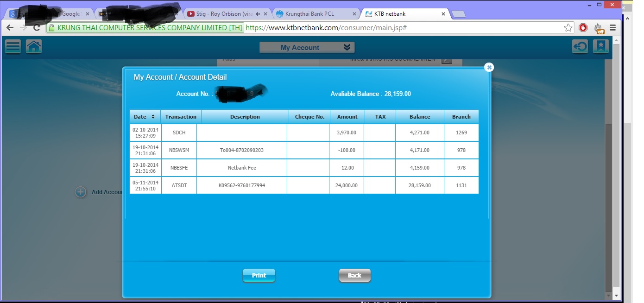
Task: Open a new browser tab
Action: click(459, 14)
